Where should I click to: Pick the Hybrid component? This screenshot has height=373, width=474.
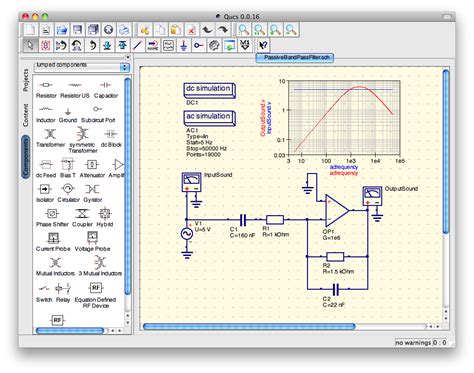point(105,218)
